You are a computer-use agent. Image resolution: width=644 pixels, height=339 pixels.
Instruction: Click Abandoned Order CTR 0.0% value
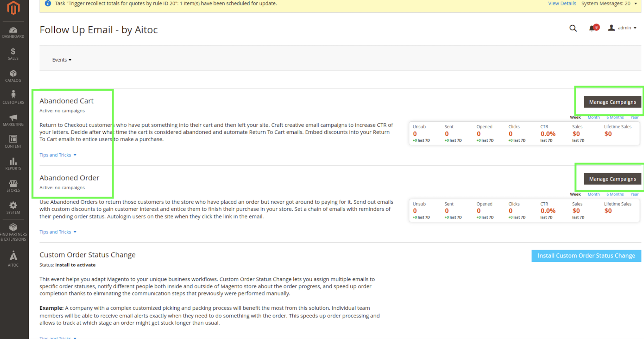[547, 211]
